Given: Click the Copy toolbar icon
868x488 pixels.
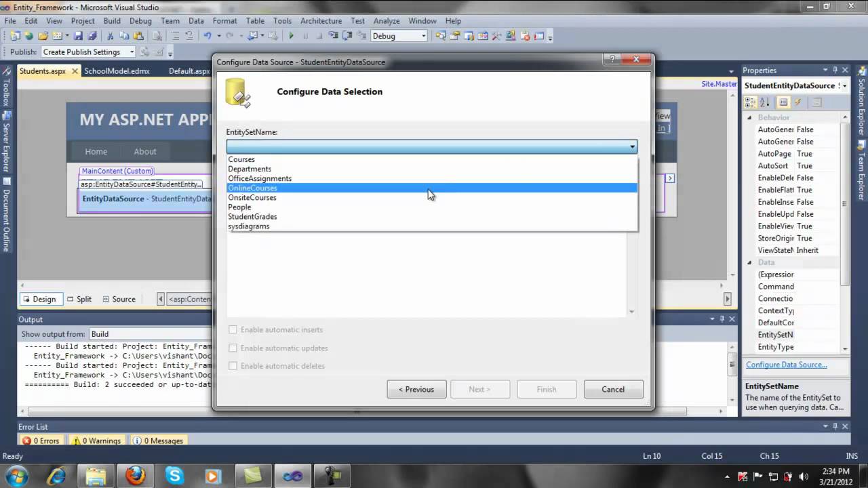Looking at the screenshot, I should coord(125,36).
